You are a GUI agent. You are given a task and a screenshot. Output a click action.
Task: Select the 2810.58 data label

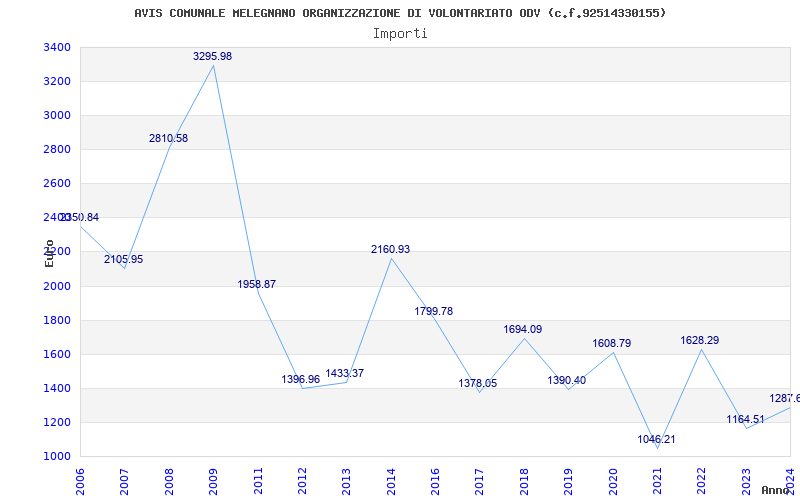168,138
